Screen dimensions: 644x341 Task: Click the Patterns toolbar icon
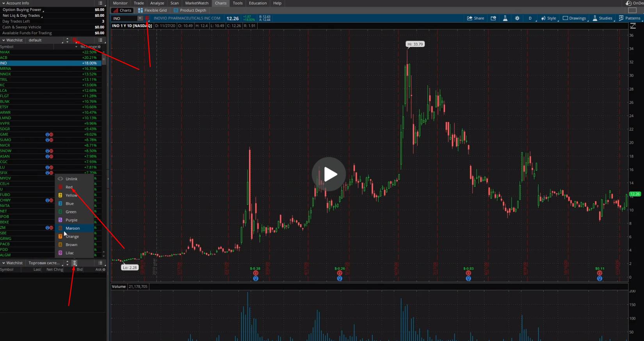(630, 18)
